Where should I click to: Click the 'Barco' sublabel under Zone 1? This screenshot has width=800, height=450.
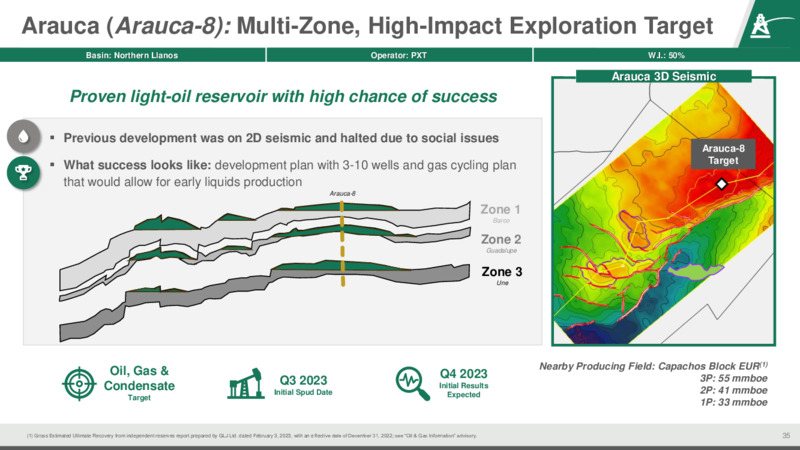[x=501, y=220]
